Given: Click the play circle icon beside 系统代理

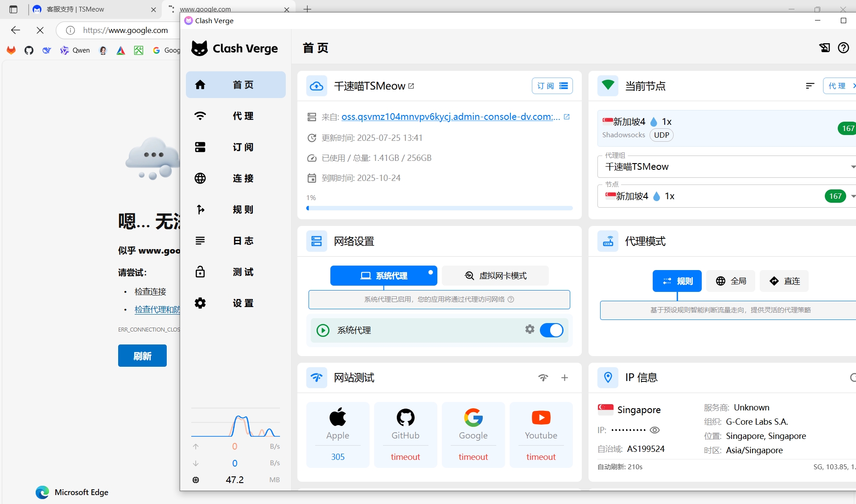Looking at the screenshot, I should [x=323, y=330].
